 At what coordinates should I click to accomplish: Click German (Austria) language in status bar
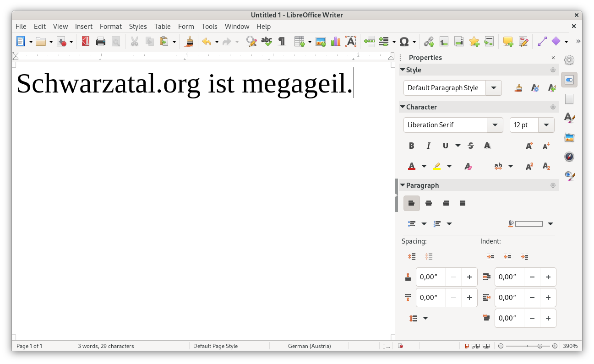[x=309, y=346]
